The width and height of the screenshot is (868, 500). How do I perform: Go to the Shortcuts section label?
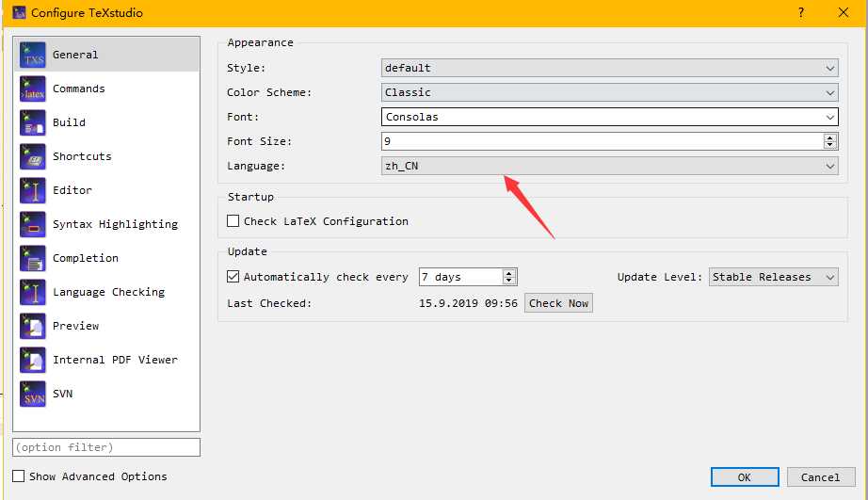pos(82,156)
